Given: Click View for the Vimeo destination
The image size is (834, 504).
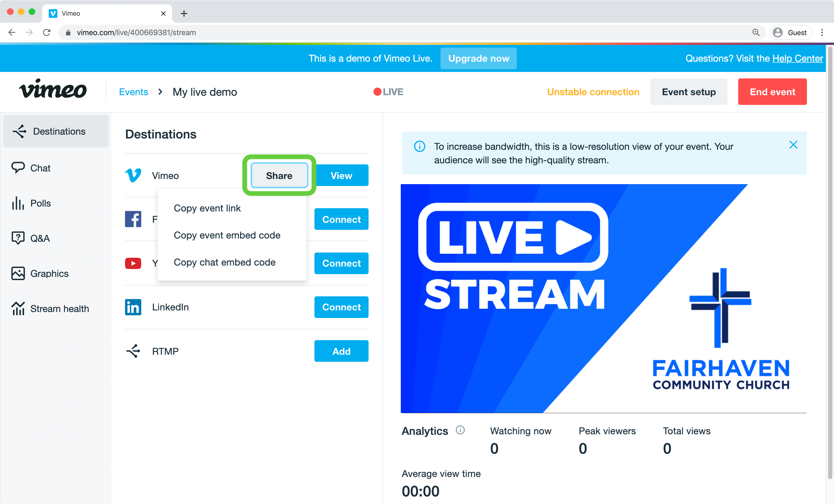Looking at the screenshot, I should click(341, 175).
